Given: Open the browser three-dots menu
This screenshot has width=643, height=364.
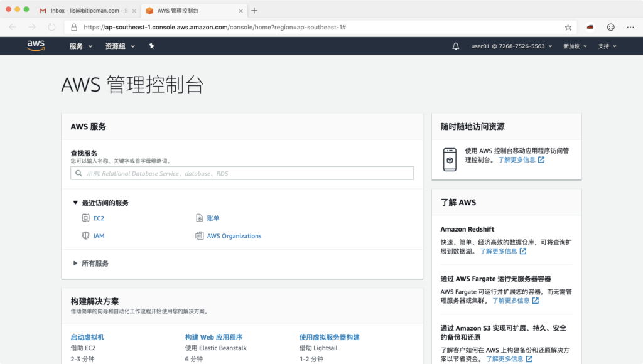Looking at the screenshot, I should click(630, 27).
